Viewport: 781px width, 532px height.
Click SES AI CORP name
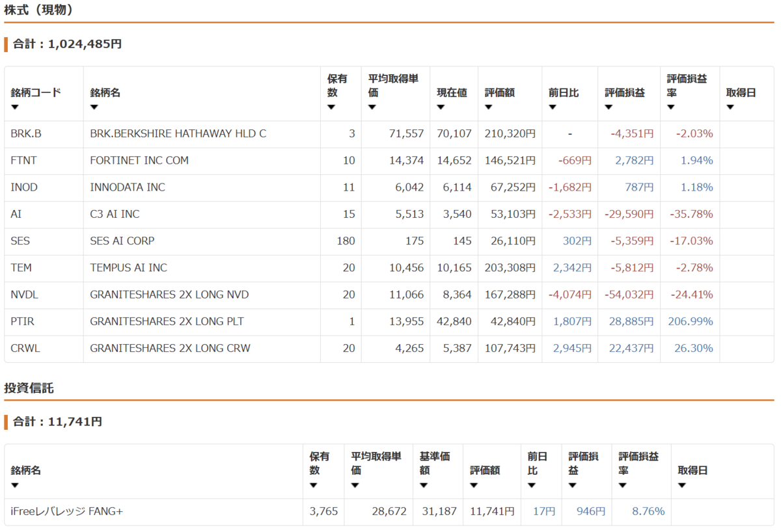[122, 241]
